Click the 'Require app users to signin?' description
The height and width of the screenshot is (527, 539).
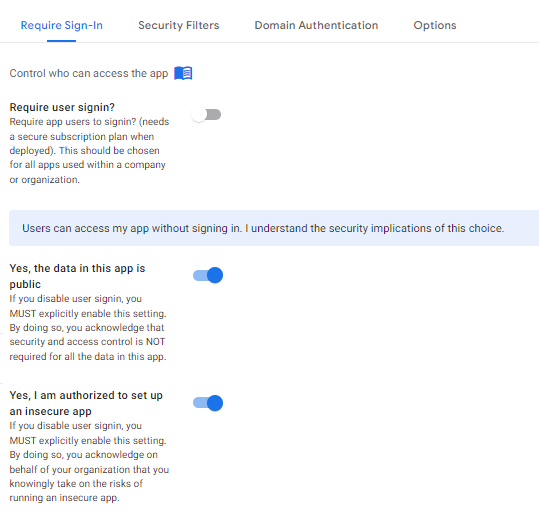pos(89,151)
